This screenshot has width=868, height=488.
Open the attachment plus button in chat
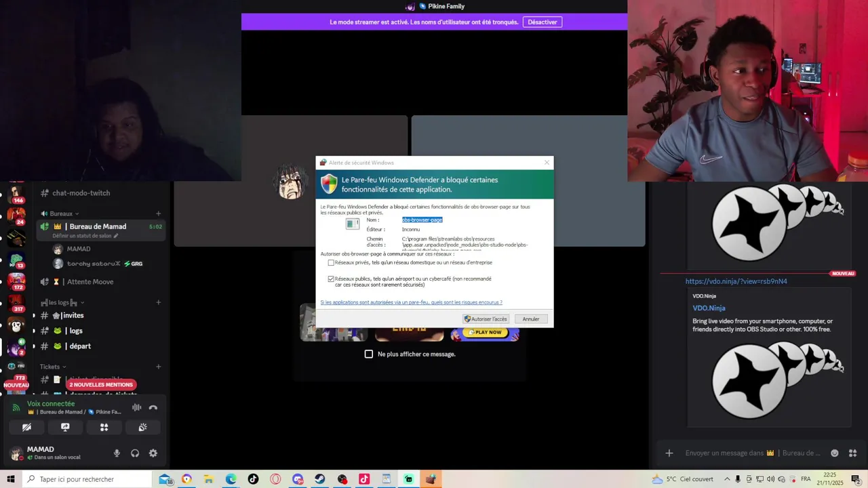click(x=669, y=453)
